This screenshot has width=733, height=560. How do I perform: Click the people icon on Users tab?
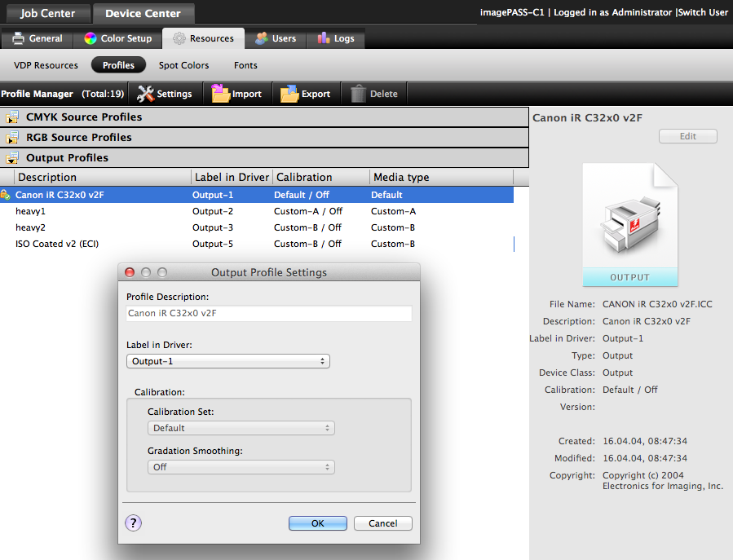261,38
